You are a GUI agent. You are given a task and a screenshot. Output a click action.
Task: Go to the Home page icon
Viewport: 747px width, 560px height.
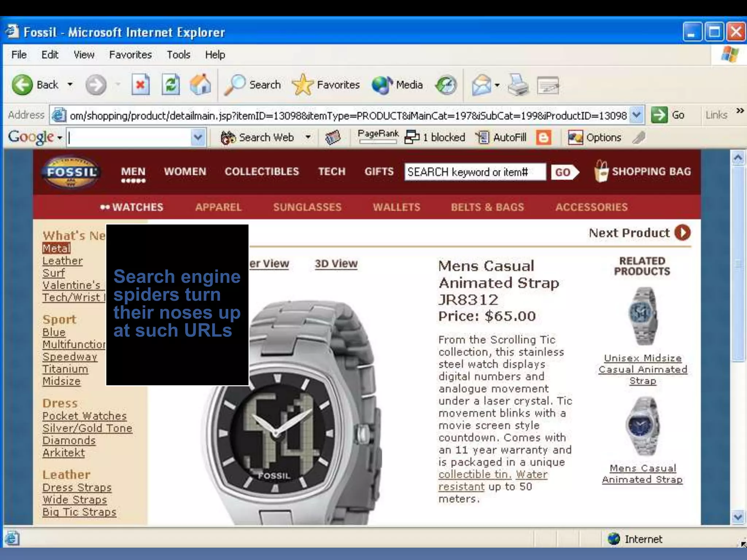click(200, 85)
